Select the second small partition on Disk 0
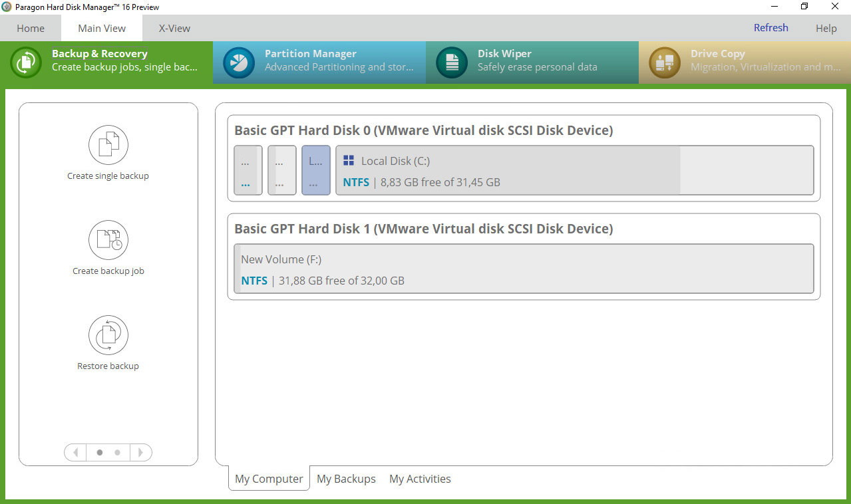The image size is (851, 504). click(x=282, y=170)
